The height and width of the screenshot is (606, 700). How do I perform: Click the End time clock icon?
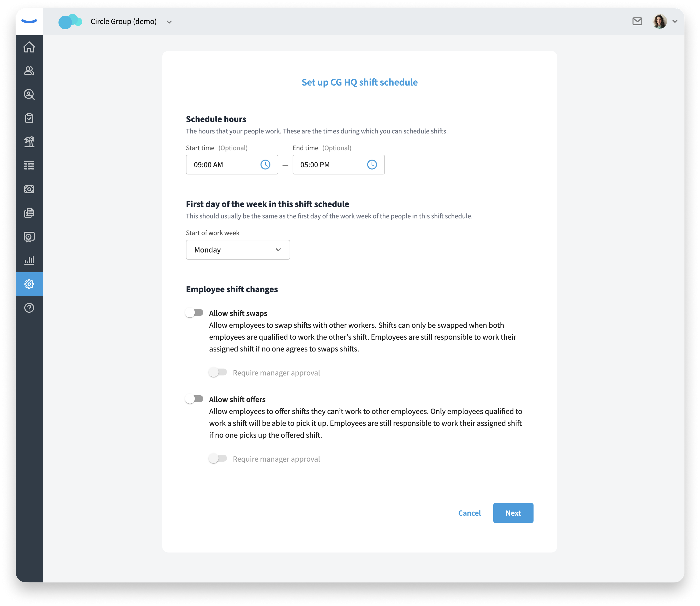tap(372, 165)
